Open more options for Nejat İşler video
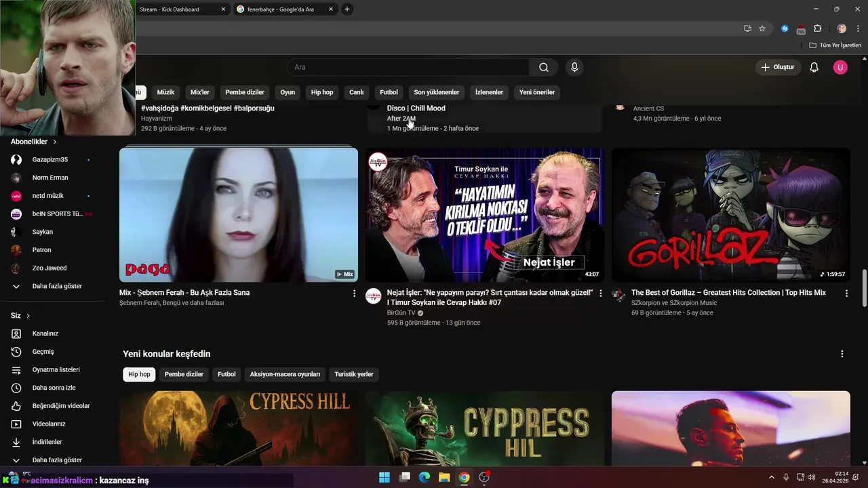The image size is (868, 488). (x=600, y=293)
